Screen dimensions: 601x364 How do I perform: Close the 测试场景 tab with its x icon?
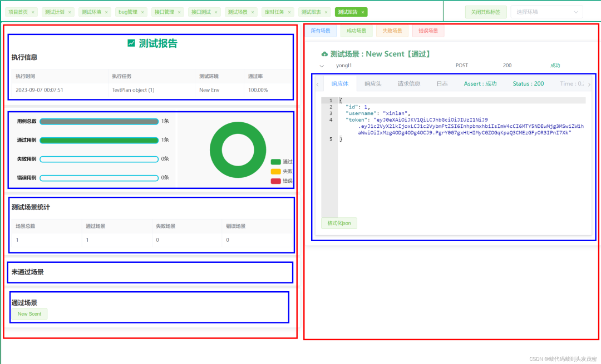coord(253,12)
